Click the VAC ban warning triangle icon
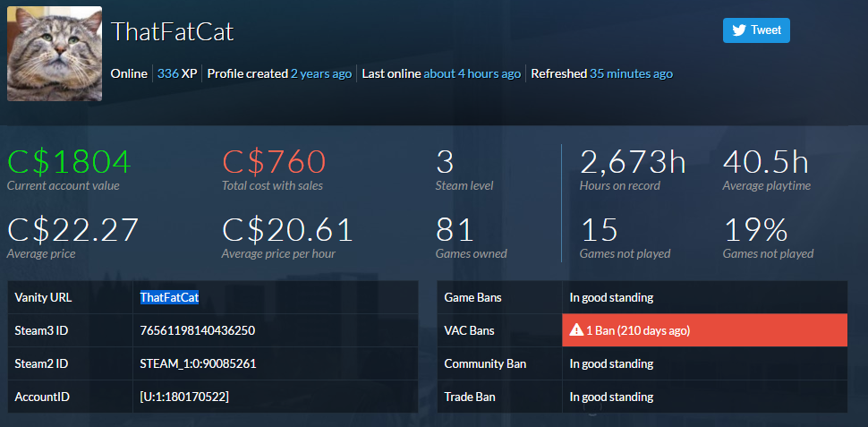 click(576, 330)
